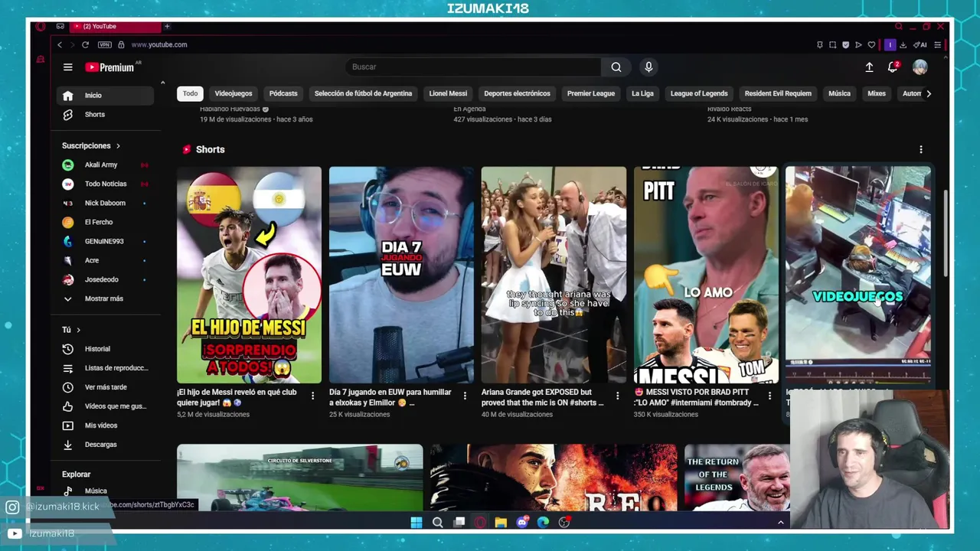Click the heart bookmark icon in address bar
The width and height of the screenshot is (980, 551).
[871, 44]
